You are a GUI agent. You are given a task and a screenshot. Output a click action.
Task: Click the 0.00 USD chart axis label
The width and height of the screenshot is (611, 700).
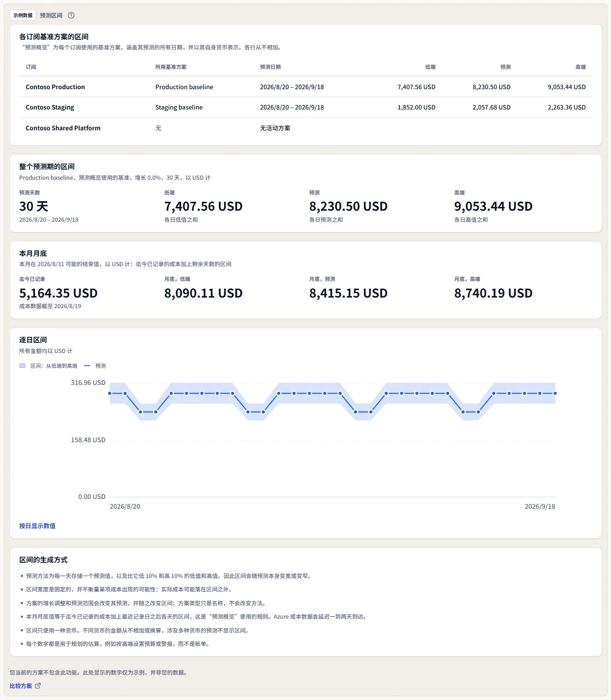tap(92, 497)
